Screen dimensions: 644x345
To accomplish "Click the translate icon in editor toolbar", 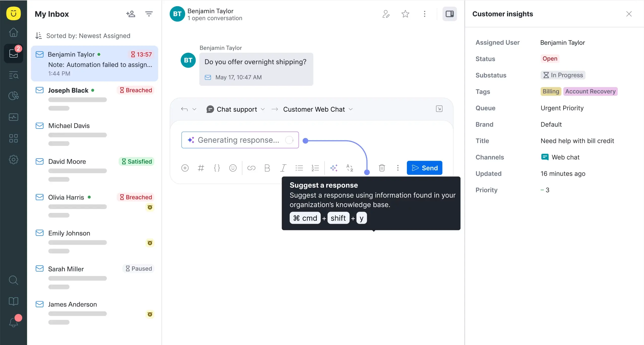I will point(350,168).
